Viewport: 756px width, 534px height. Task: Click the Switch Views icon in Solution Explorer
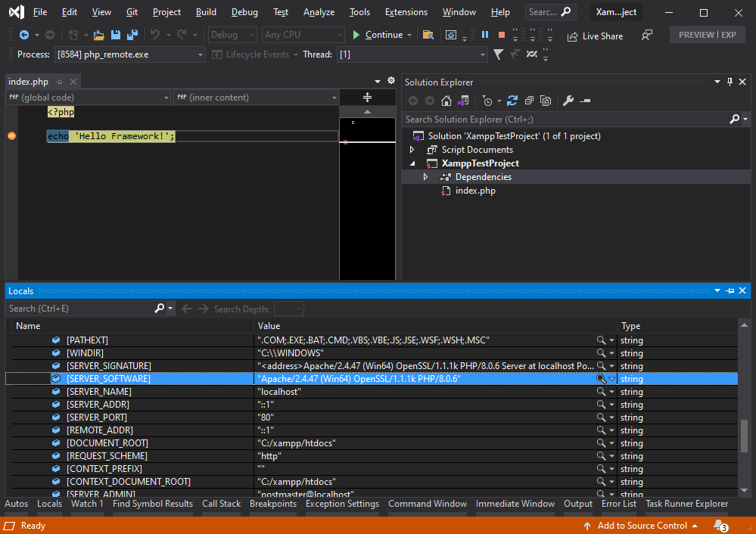(463, 101)
